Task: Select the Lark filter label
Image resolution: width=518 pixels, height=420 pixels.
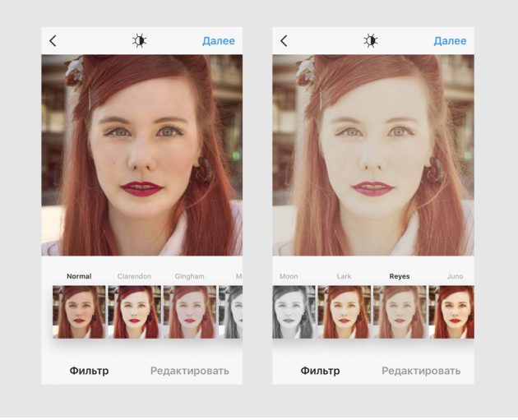Action: pos(344,276)
